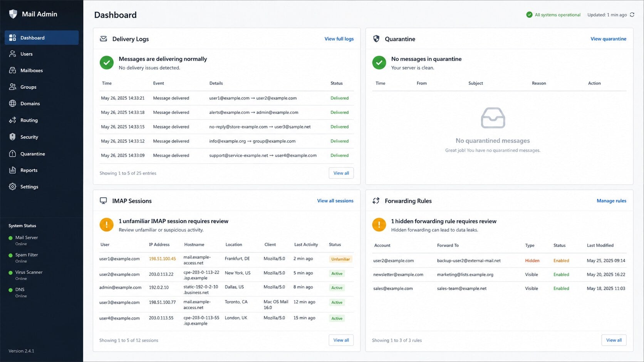This screenshot has height=362, width=644.
Task: Click the Virus Scanner status entry
Action: coord(29,275)
